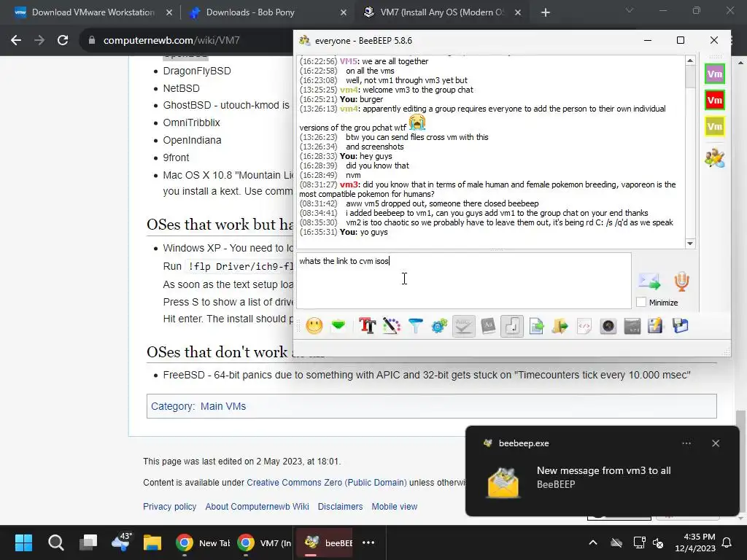Click the blue funnel message filter icon

[415, 326]
